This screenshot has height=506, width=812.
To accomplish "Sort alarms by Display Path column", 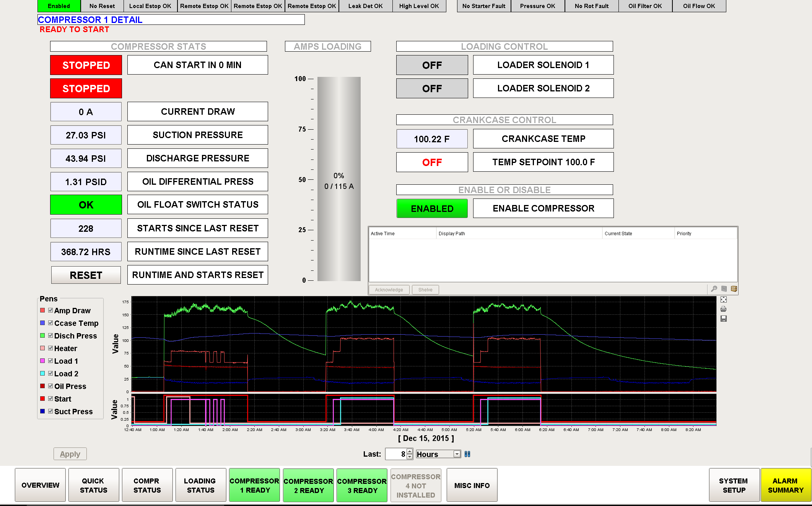I will click(x=519, y=233).
